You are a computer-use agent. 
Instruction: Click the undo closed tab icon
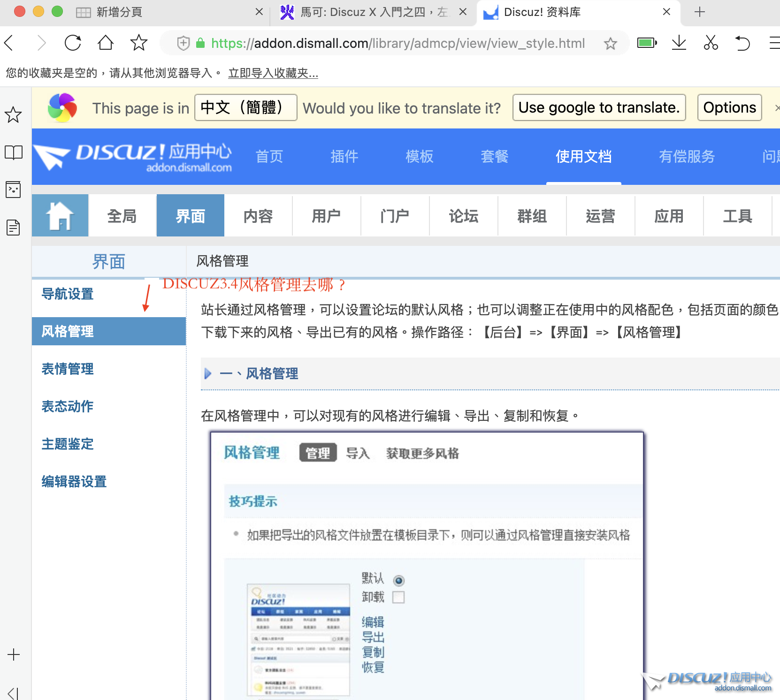pyautogui.click(x=742, y=43)
